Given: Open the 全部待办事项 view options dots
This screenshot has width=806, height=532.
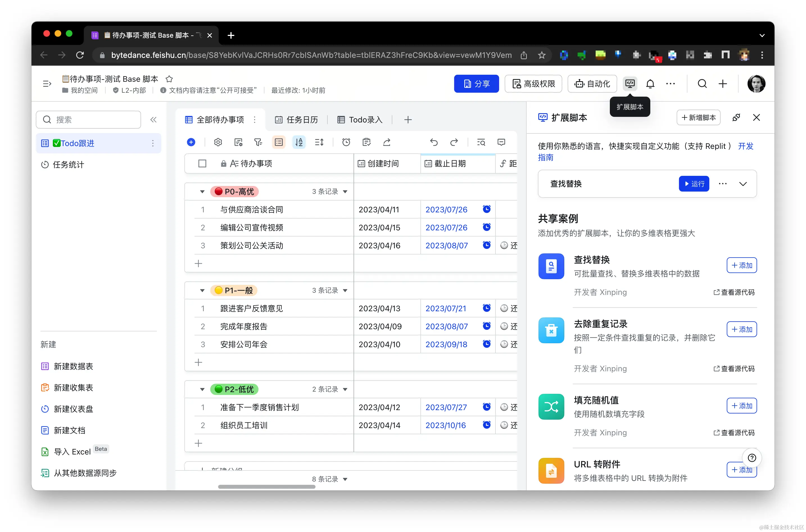Looking at the screenshot, I should coord(255,120).
